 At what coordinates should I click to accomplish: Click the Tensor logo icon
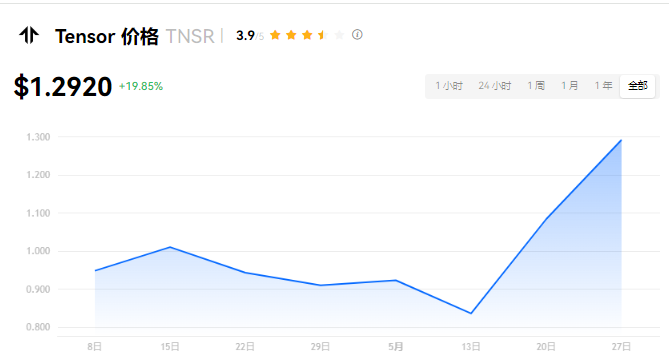tap(29, 35)
